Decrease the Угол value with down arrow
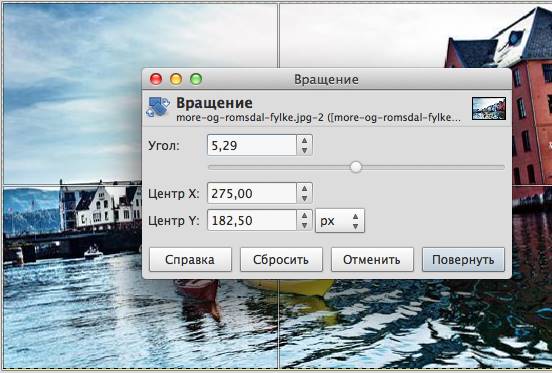This screenshot has width=552, height=373. [x=305, y=150]
